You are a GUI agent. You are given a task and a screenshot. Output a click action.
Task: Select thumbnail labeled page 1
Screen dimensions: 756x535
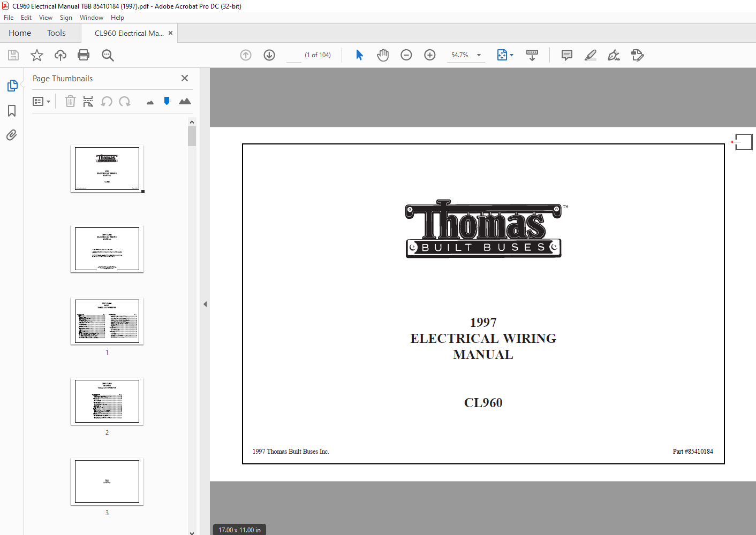(107, 321)
